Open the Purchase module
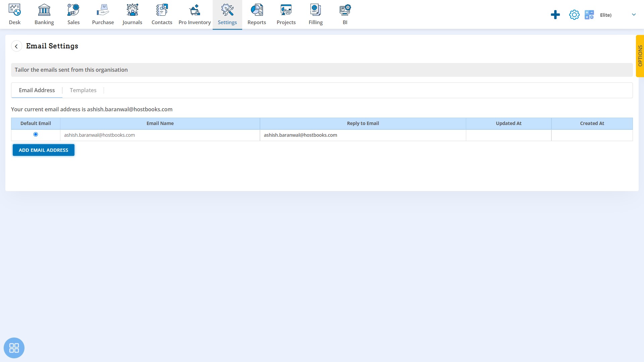Image resolution: width=644 pixels, height=362 pixels. (103, 14)
